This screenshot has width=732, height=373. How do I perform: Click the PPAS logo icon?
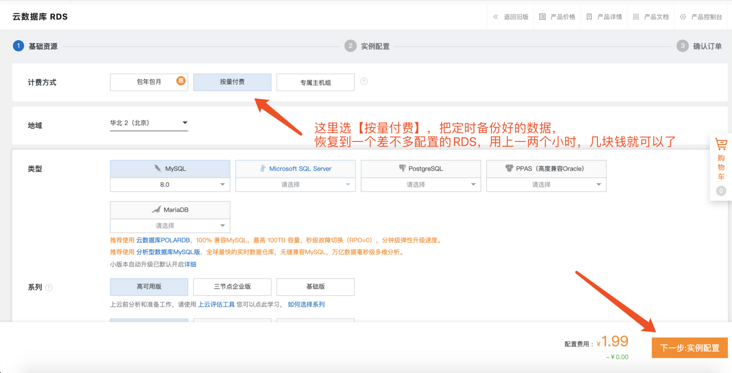509,168
